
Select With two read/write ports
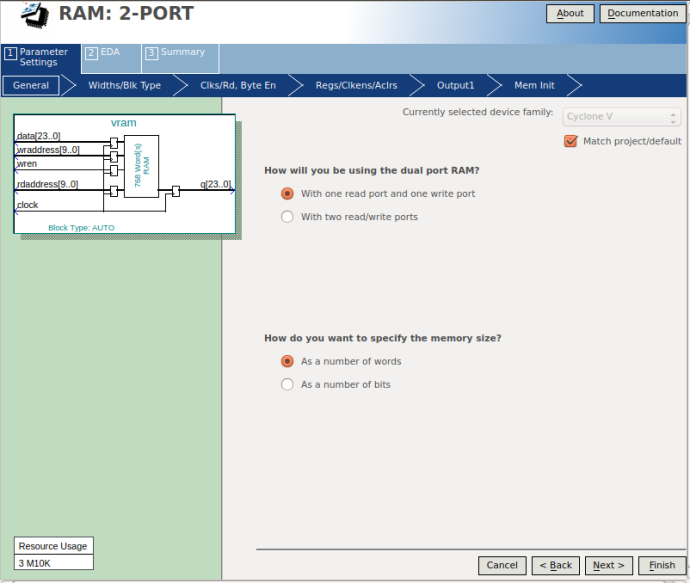tap(287, 217)
